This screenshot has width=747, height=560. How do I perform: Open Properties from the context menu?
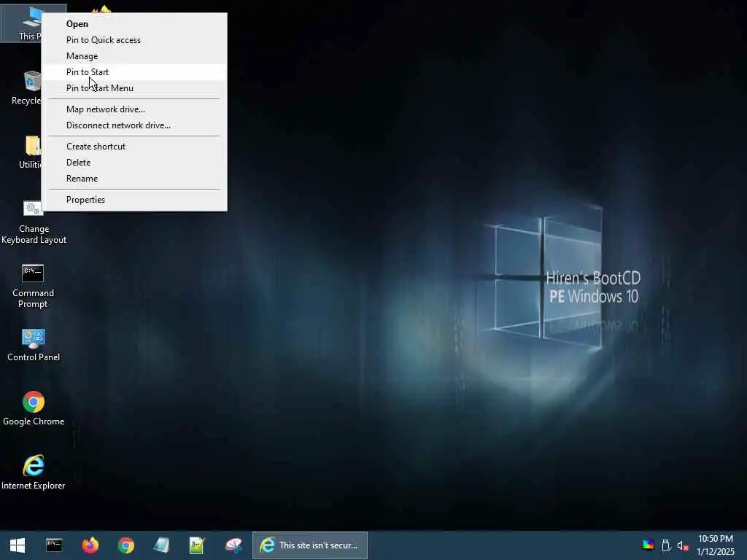point(134,200)
